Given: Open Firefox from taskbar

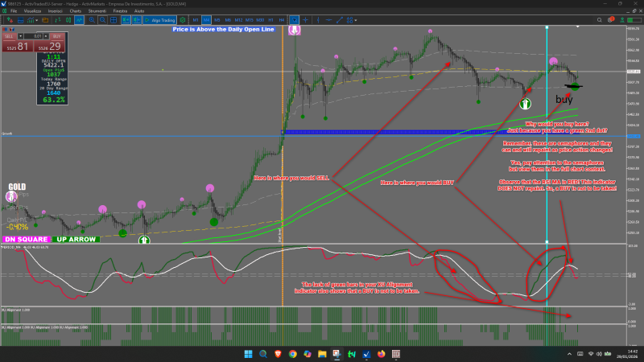Looking at the screenshot, I should point(381,354).
